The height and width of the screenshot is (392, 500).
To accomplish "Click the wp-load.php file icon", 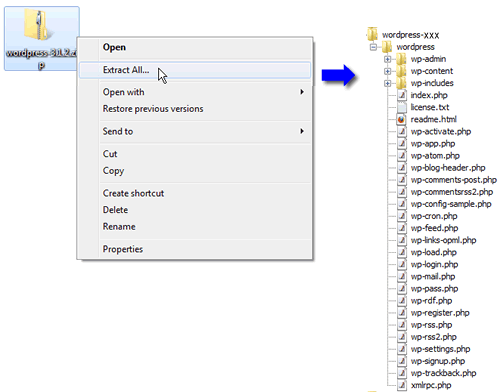I will 402,252.
